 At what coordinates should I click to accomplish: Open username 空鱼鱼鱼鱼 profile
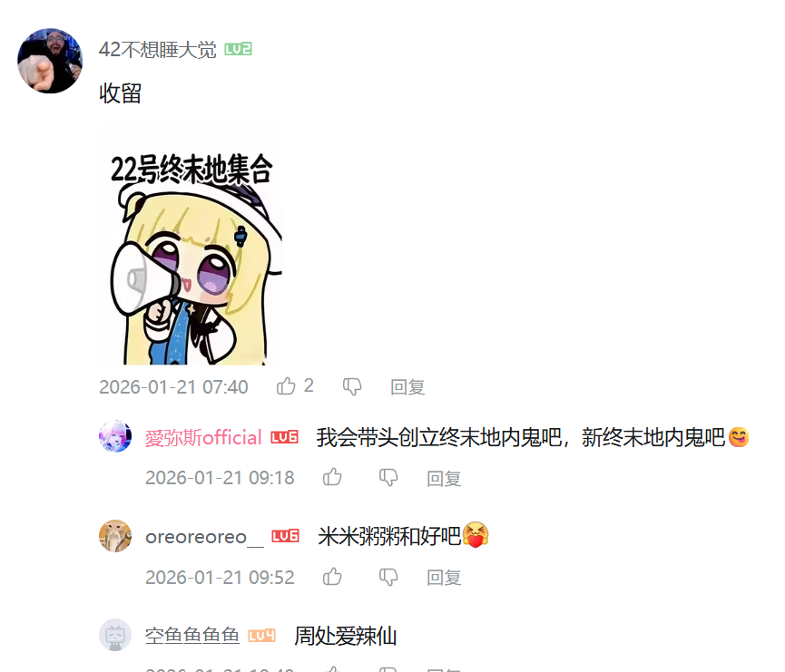192,636
